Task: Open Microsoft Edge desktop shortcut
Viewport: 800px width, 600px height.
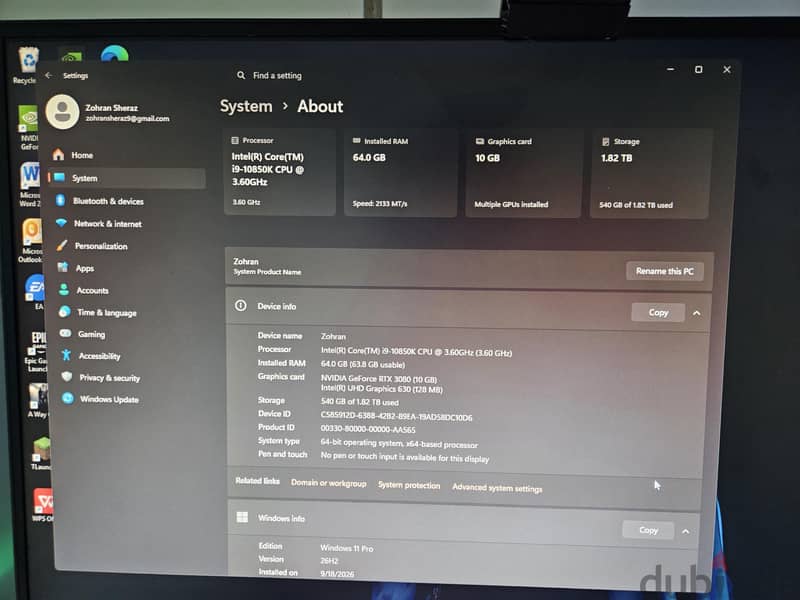Action: pos(114,54)
